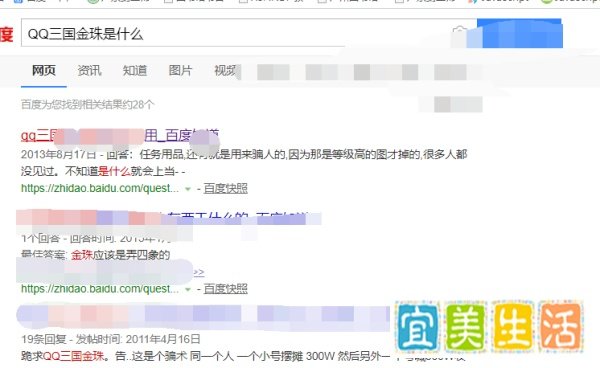Open the first result title ending 百度知道

[120, 135]
